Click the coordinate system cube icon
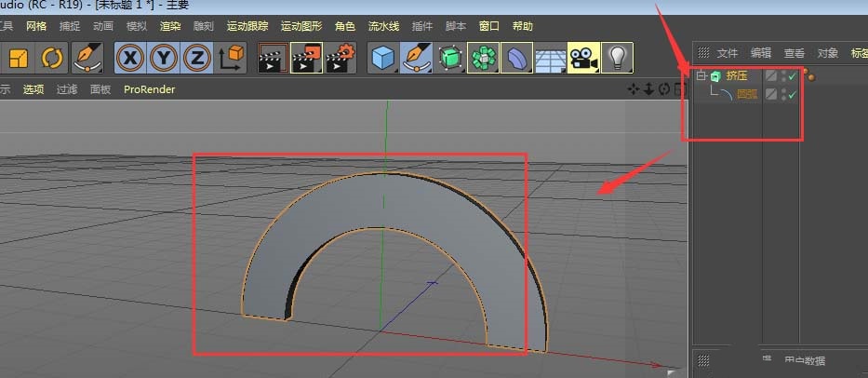This screenshot has width=868, height=378. pyautogui.click(x=229, y=59)
